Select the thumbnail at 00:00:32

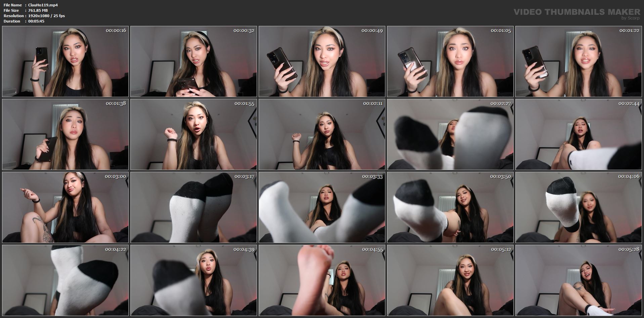(x=194, y=62)
